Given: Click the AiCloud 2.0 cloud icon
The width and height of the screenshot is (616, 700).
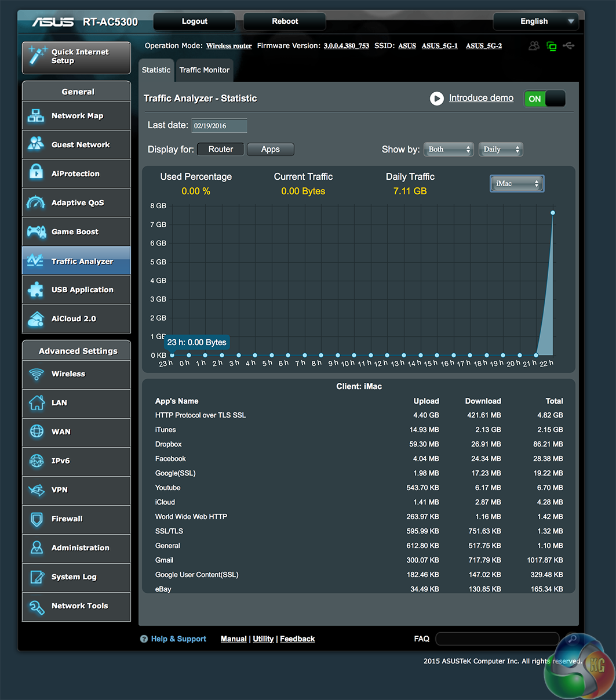Looking at the screenshot, I should click(x=36, y=318).
